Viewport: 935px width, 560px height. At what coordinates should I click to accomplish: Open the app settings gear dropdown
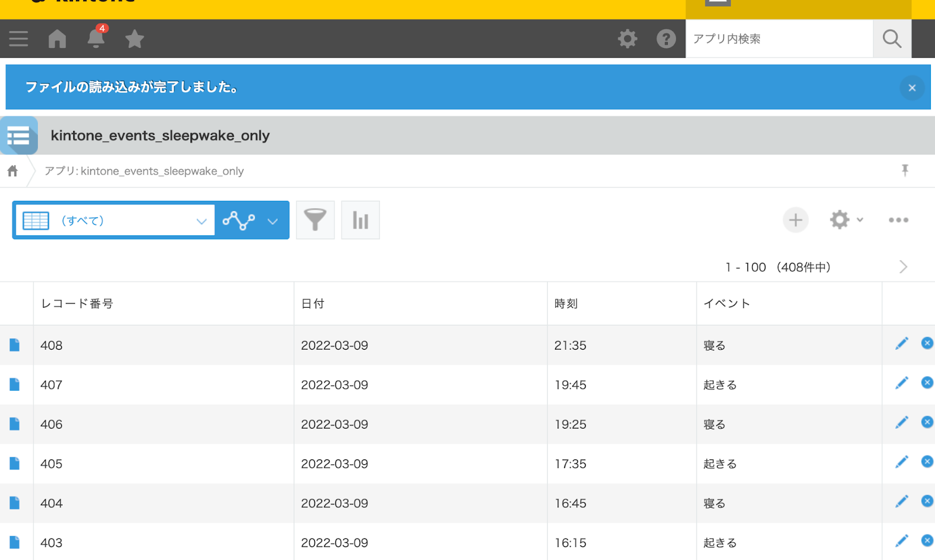846,220
